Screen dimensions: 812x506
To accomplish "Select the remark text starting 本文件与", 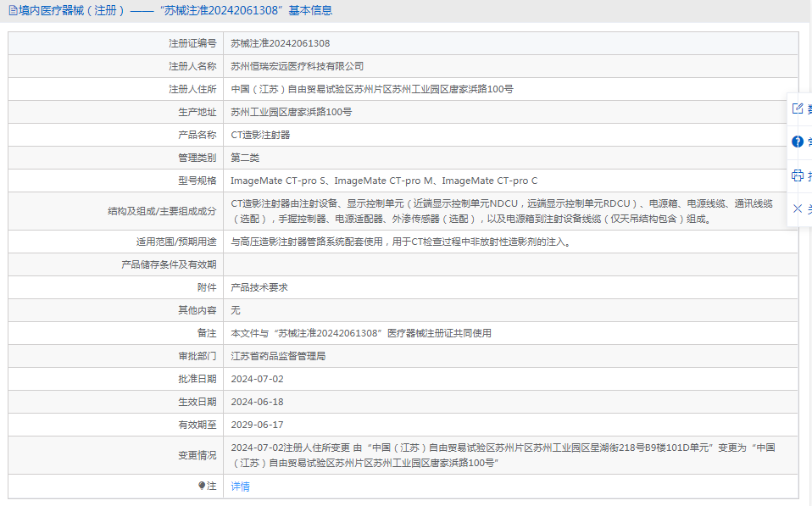I will [361, 333].
